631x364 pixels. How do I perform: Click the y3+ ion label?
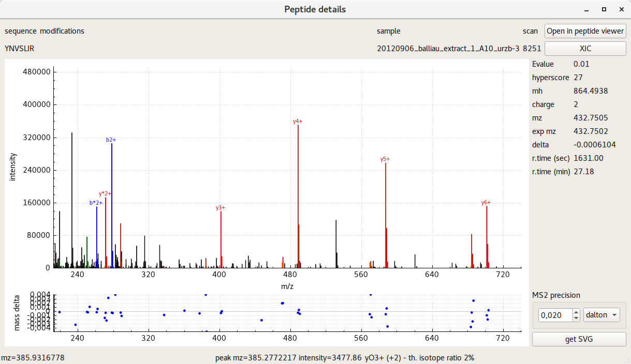221,208
